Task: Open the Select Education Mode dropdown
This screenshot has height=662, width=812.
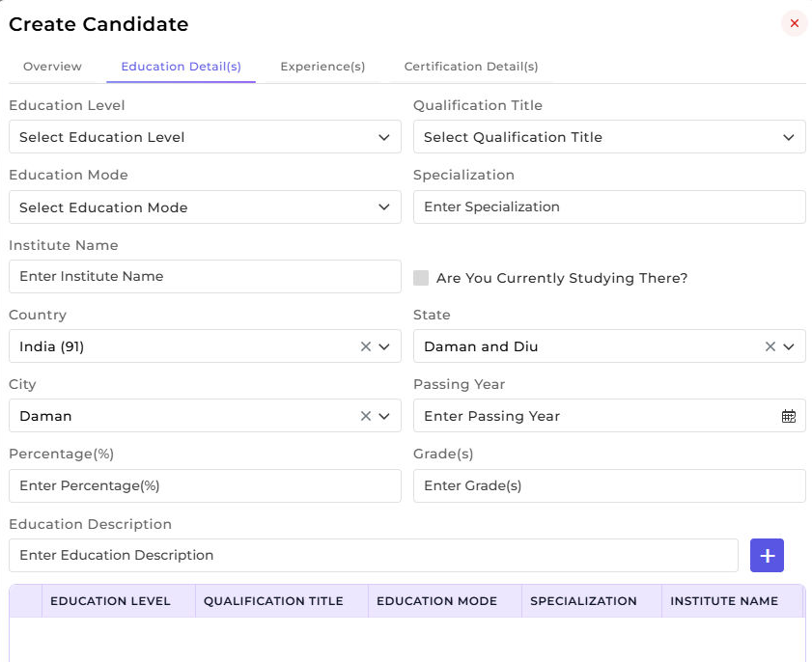Action: click(x=205, y=207)
